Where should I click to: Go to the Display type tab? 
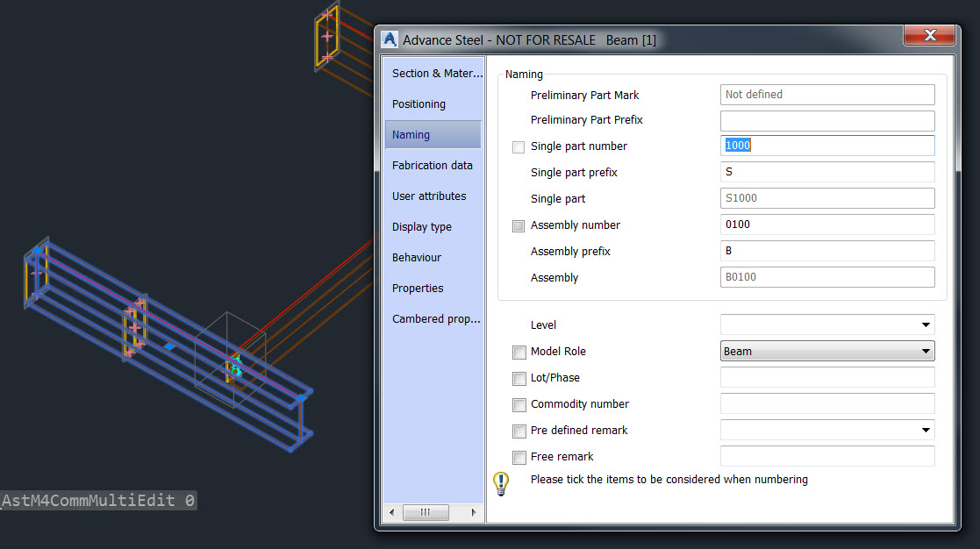point(422,227)
